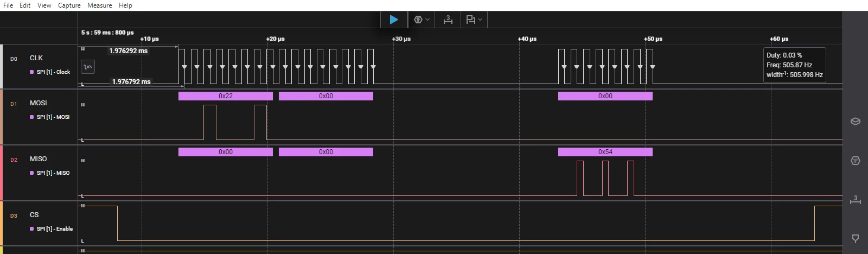The width and height of the screenshot is (868, 254).
Task: Click the purple square beside SPI [1] - MOSI
Action: [31, 117]
